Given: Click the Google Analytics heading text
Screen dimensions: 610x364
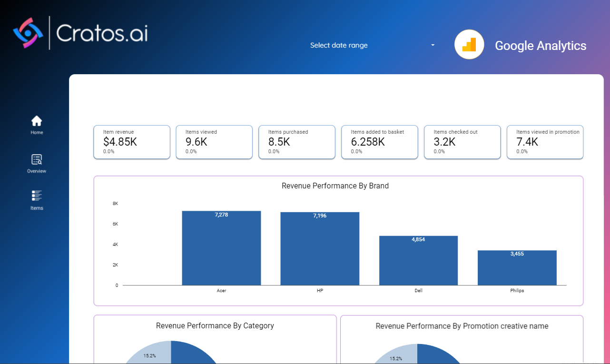Looking at the screenshot, I should (541, 46).
